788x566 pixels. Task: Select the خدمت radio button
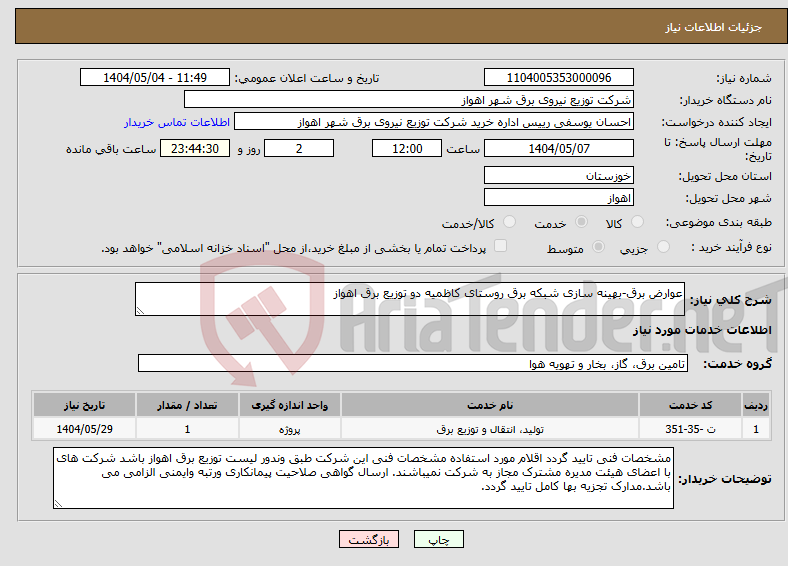coord(581,222)
